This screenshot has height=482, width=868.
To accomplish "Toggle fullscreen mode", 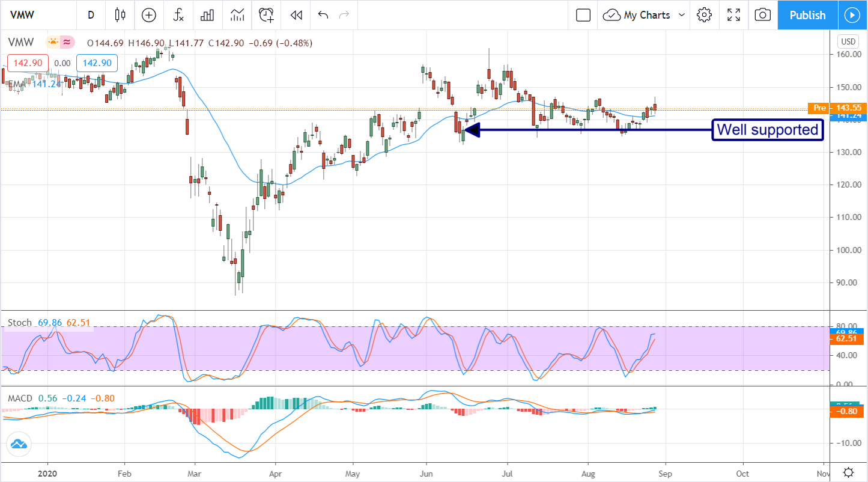I will (x=733, y=15).
